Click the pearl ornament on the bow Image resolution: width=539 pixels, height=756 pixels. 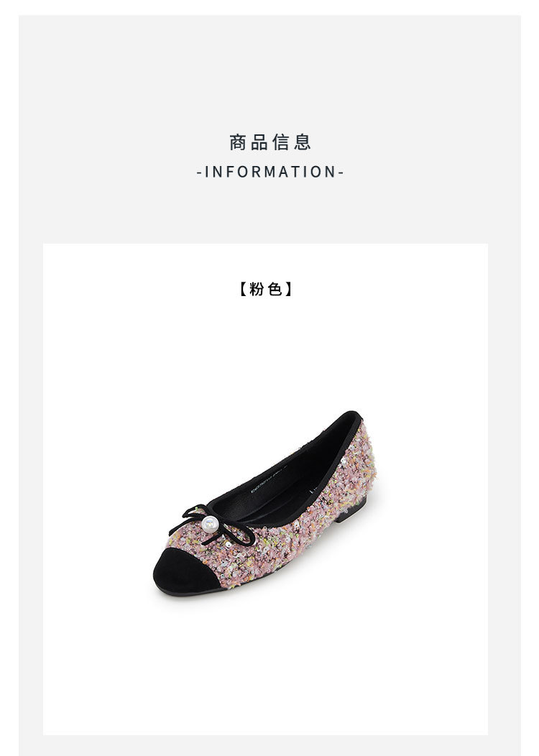[x=210, y=524]
